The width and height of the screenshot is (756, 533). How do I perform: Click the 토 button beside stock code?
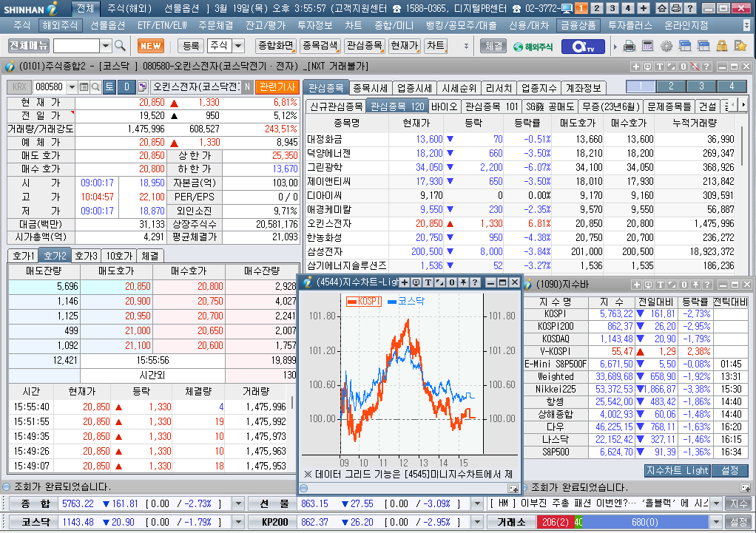pos(109,86)
